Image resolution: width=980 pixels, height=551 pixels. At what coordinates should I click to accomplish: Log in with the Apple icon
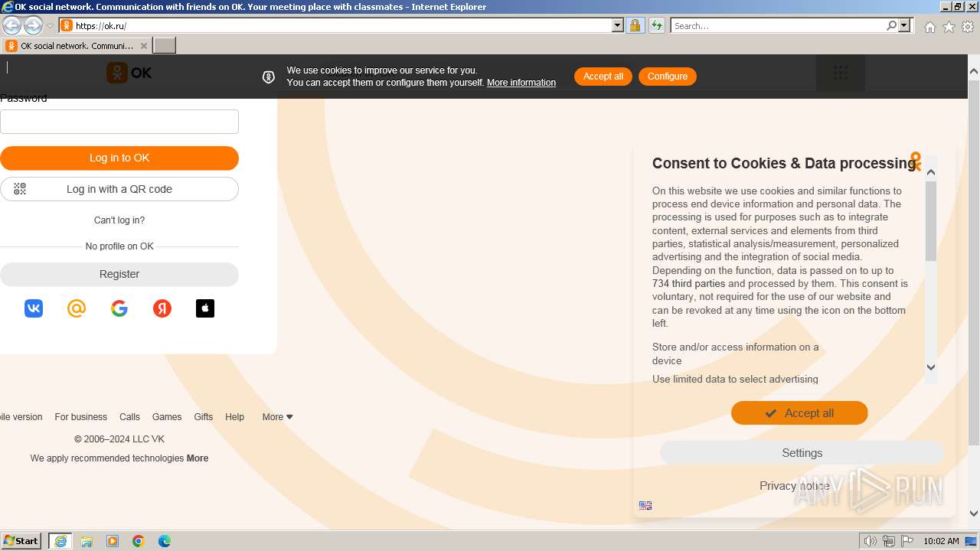pyautogui.click(x=205, y=308)
